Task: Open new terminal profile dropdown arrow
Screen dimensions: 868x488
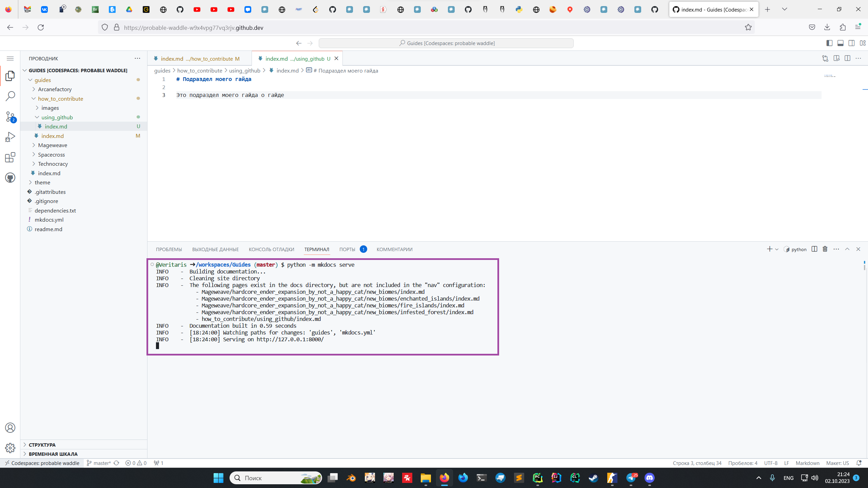Action: pos(777,249)
